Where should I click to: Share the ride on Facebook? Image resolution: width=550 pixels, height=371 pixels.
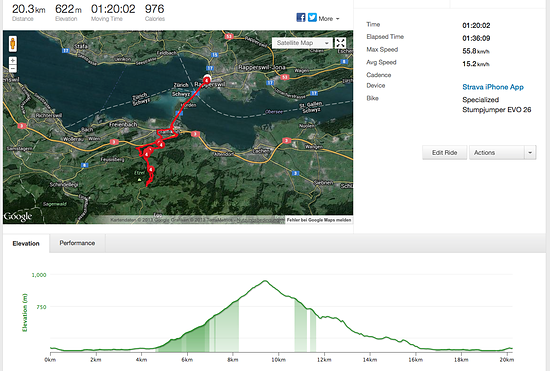coord(301,18)
